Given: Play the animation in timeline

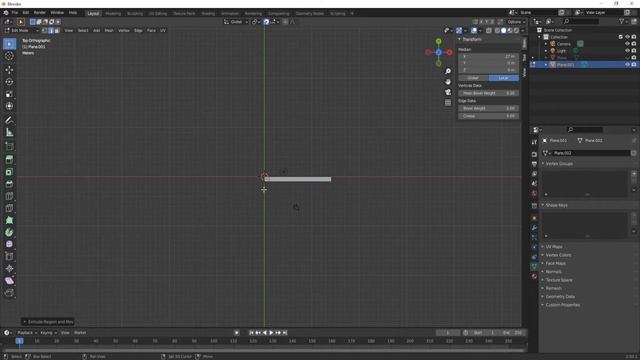Looking at the screenshot, I should point(271,333).
